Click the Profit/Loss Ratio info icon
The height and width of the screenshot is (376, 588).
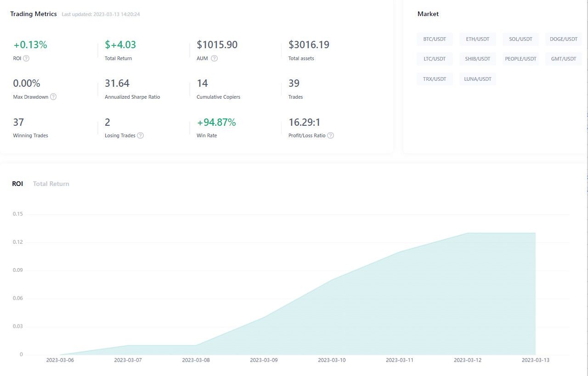coord(330,135)
